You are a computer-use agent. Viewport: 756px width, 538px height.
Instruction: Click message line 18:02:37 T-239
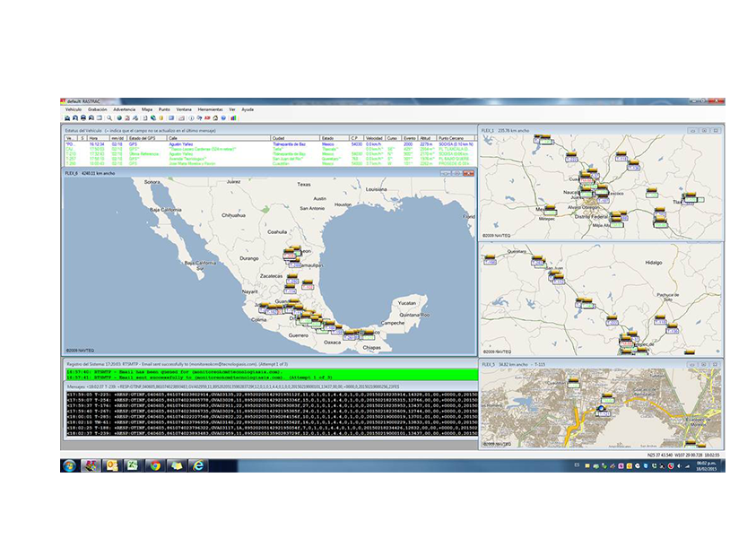tap(272, 433)
